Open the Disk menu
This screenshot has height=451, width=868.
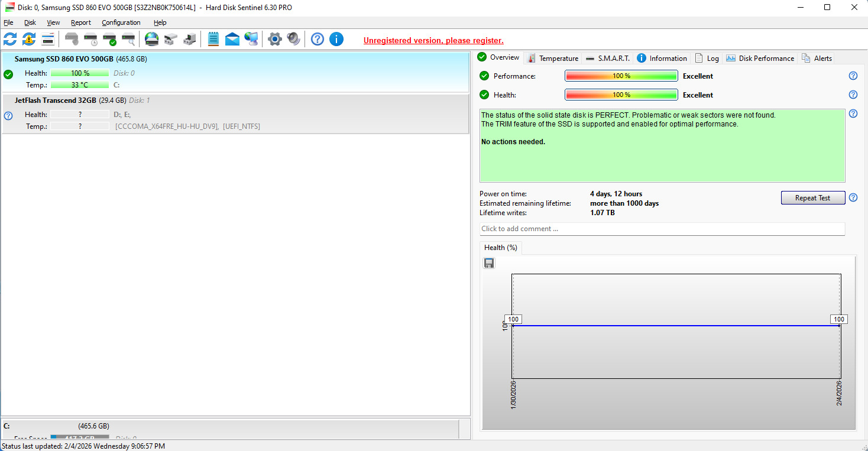tap(30, 22)
